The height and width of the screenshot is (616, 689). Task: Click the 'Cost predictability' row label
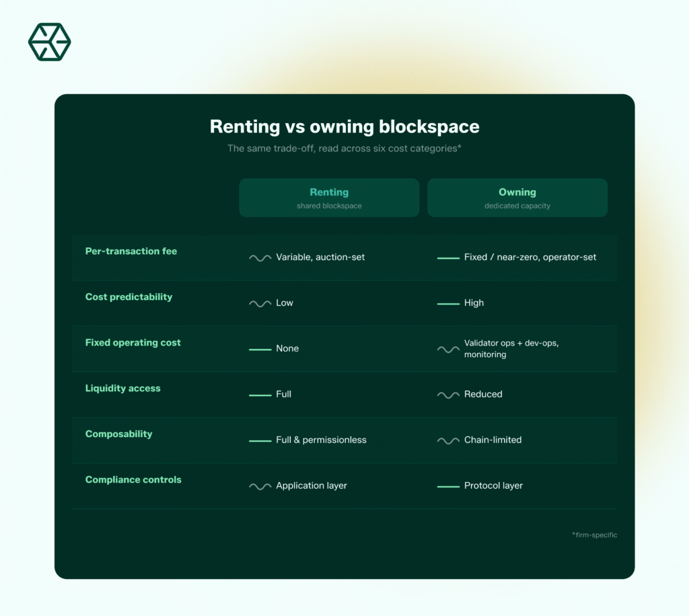(x=129, y=297)
